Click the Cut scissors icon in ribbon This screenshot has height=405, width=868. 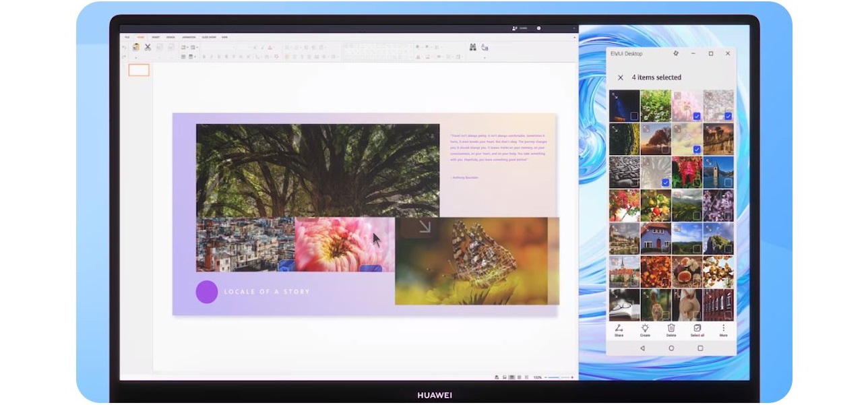point(148,47)
